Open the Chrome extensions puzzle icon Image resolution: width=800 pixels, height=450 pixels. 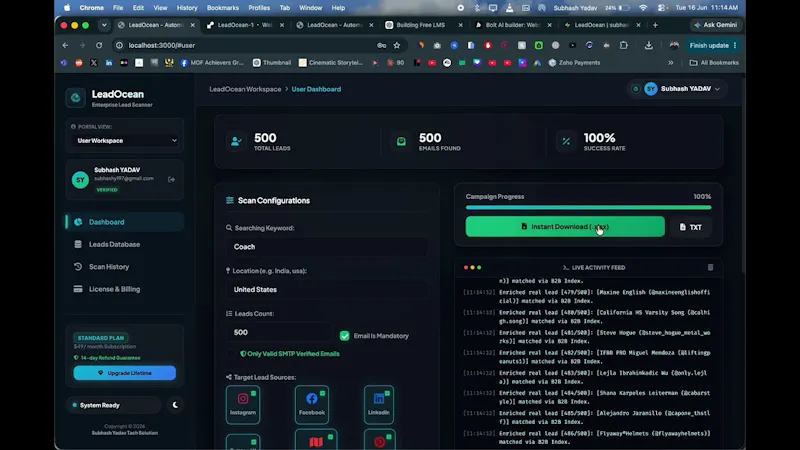623,45
